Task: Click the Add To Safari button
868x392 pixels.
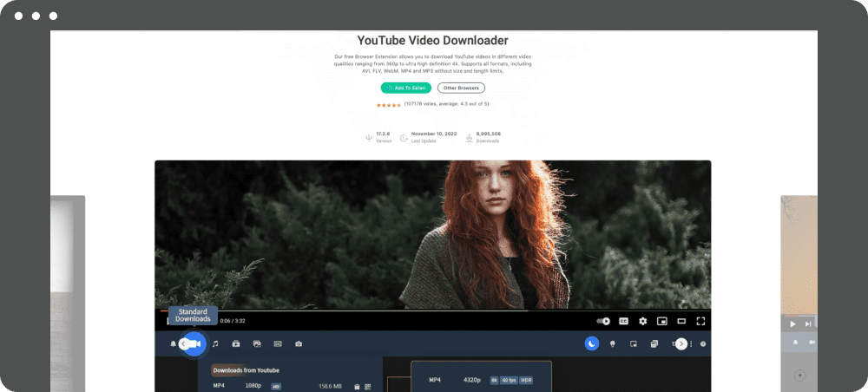Action: click(x=405, y=88)
